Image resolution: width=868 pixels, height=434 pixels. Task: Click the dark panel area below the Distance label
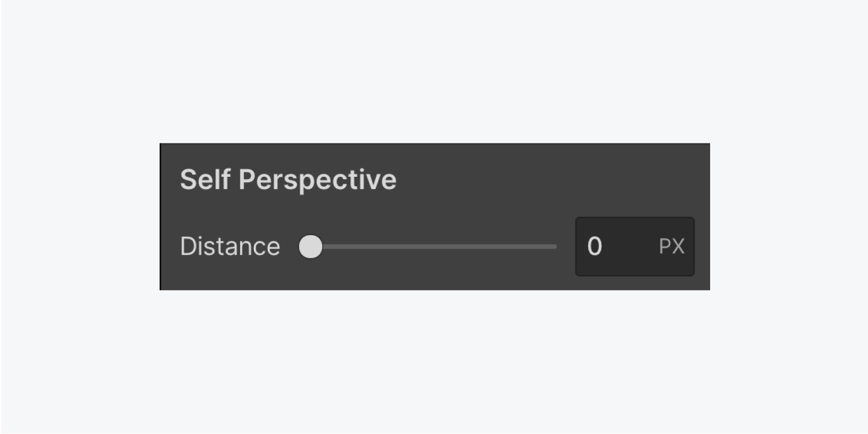pyautogui.click(x=230, y=276)
